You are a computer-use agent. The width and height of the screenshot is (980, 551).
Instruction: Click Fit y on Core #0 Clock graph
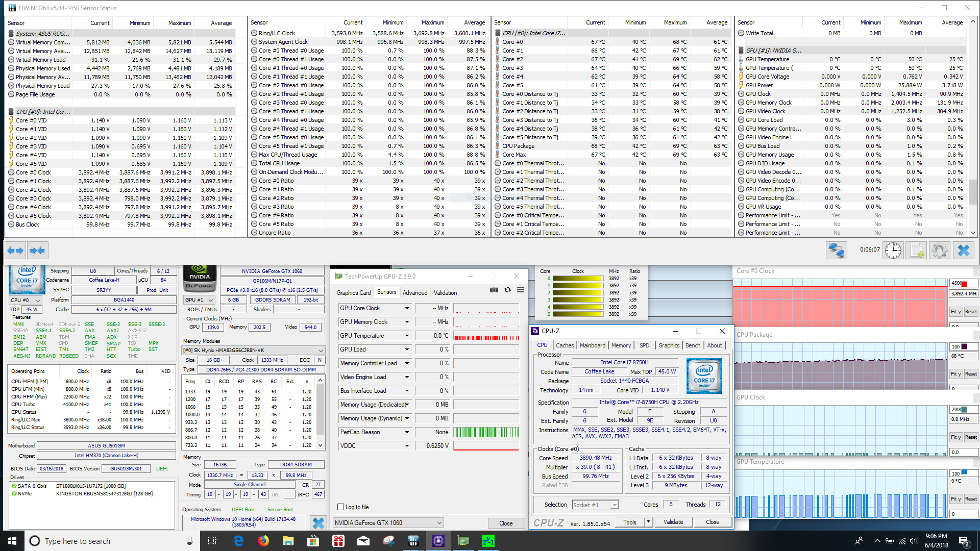955,312
